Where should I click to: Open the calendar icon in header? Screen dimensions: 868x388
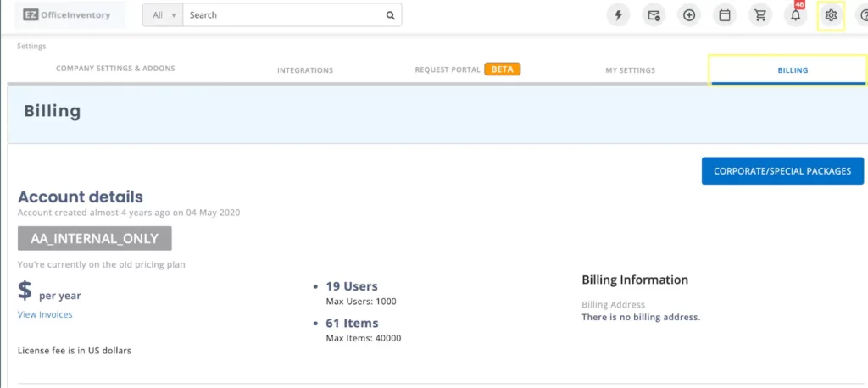(x=725, y=15)
